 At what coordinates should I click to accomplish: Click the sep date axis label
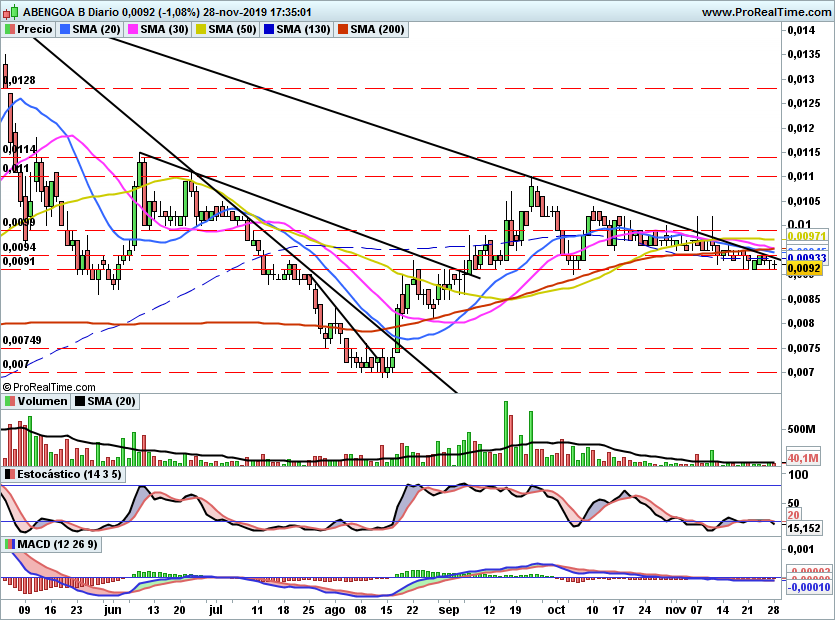[449, 610]
